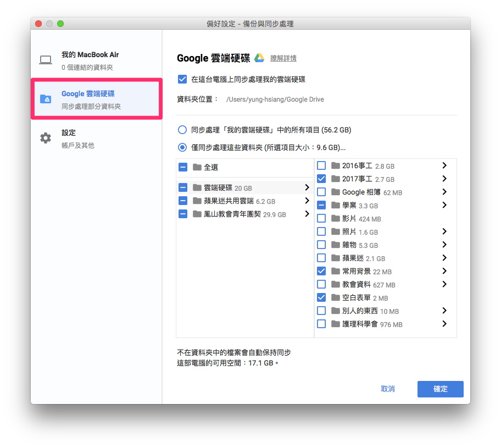Select radio 僅同步處理這些資料夾
Image resolution: width=501 pixels, height=448 pixels.
pos(182,147)
